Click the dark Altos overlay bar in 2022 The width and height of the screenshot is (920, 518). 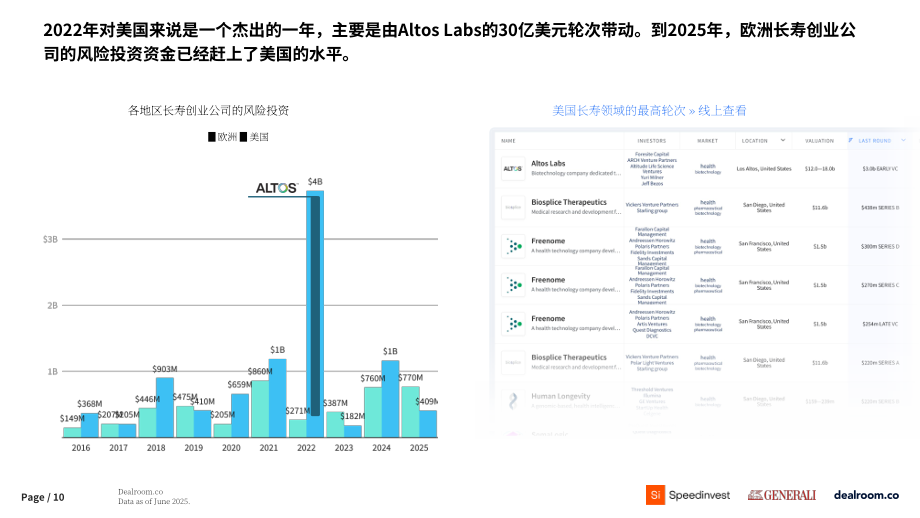pos(315,306)
